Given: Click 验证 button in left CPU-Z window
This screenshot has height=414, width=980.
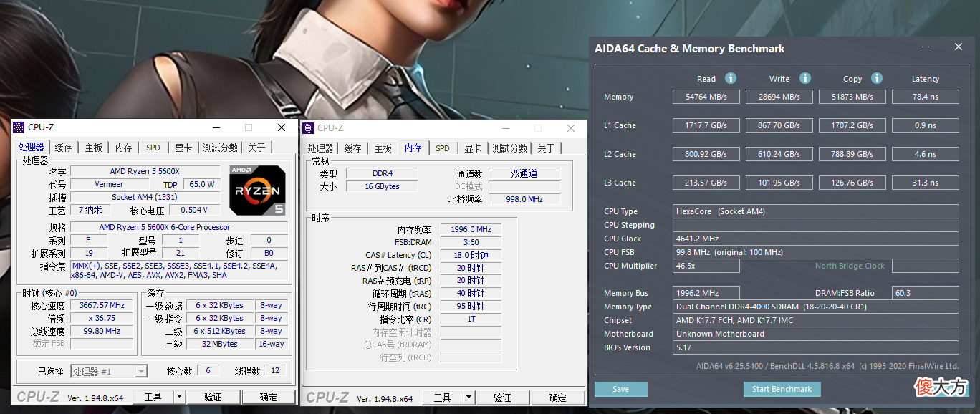Looking at the screenshot, I should [x=213, y=397].
